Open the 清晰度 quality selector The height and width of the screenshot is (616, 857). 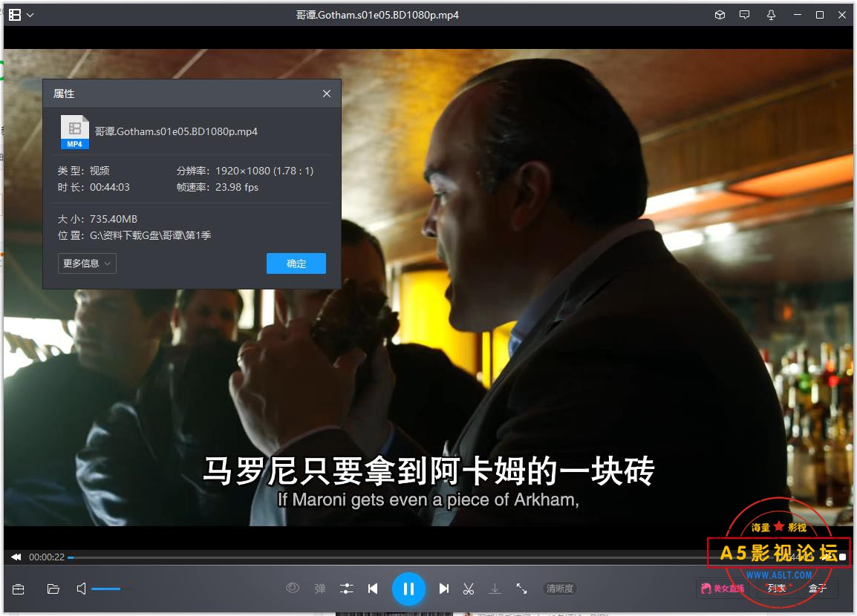click(x=560, y=588)
